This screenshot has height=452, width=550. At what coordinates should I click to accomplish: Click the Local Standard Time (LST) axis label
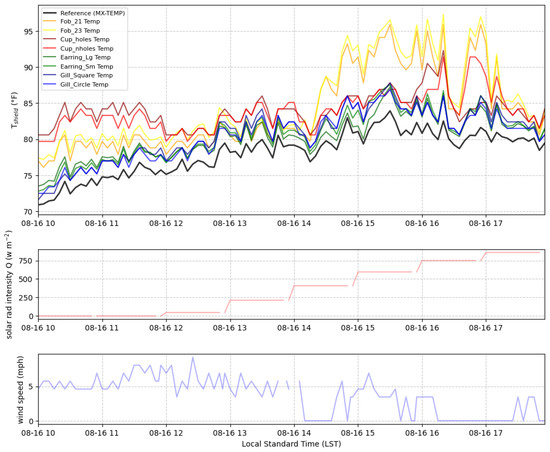tap(291, 444)
